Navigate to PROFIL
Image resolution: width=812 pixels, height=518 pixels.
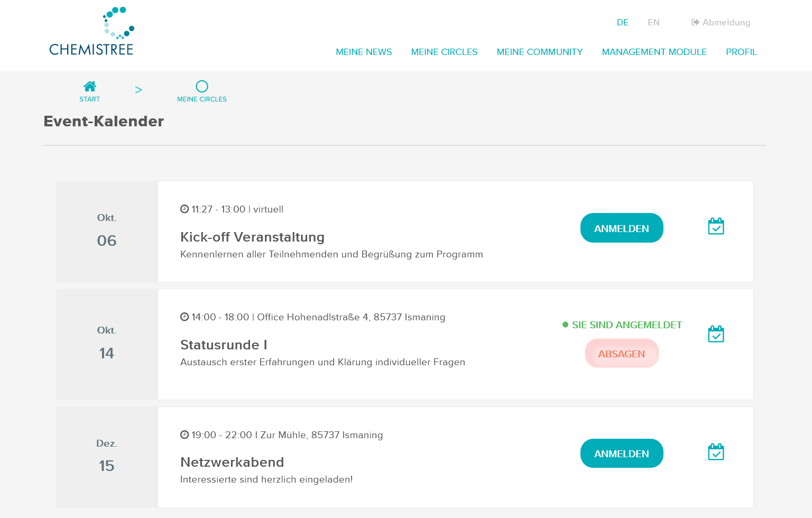(741, 52)
